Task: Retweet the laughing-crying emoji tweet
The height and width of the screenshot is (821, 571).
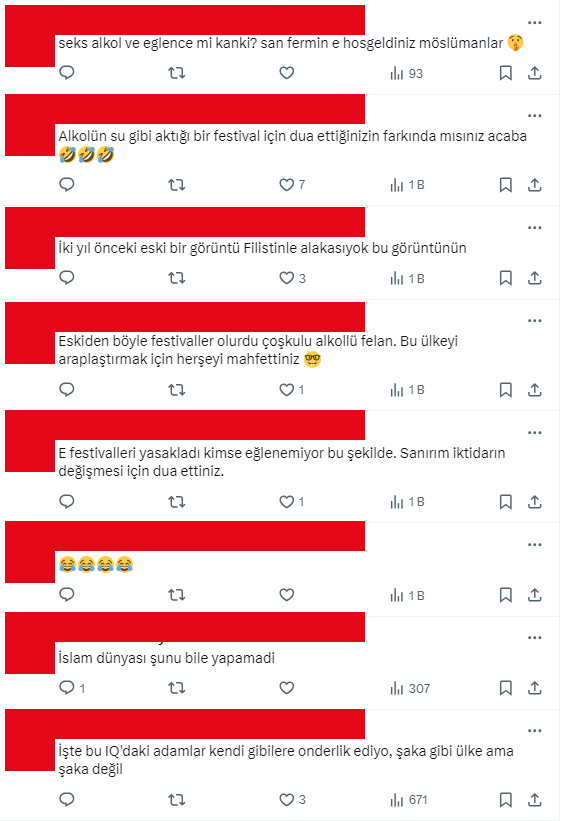Action: point(176,595)
